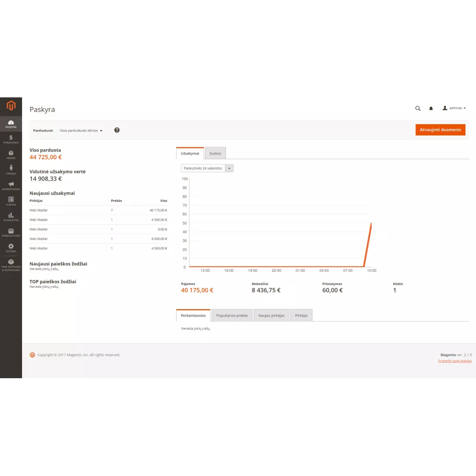The width and height of the screenshot is (476, 476).
Task: Open the adminas account dropdown
Action: point(454,108)
